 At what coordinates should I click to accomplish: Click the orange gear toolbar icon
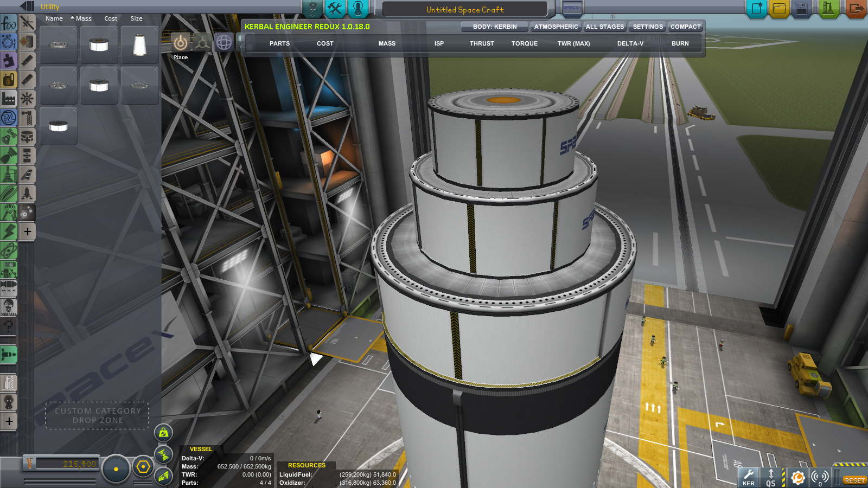pyautogui.click(x=797, y=478)
